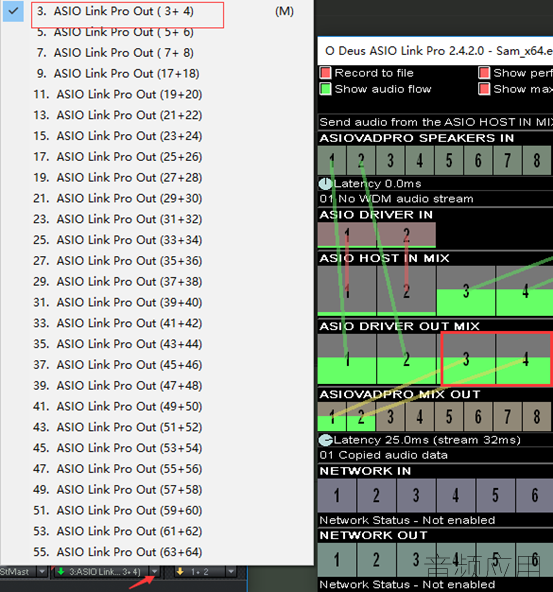
Task: Choose ASIO Link Pro Out (35+36)
Action: coord(157,261)
